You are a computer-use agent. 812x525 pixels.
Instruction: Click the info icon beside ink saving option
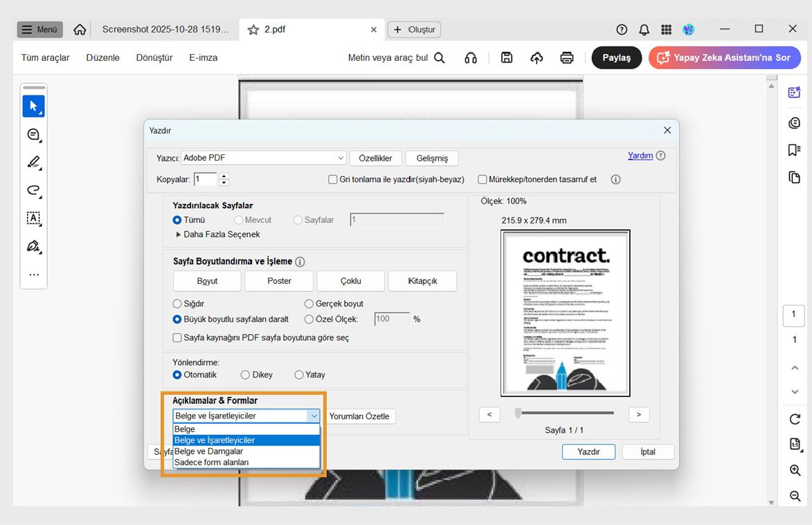click(615, 179)
